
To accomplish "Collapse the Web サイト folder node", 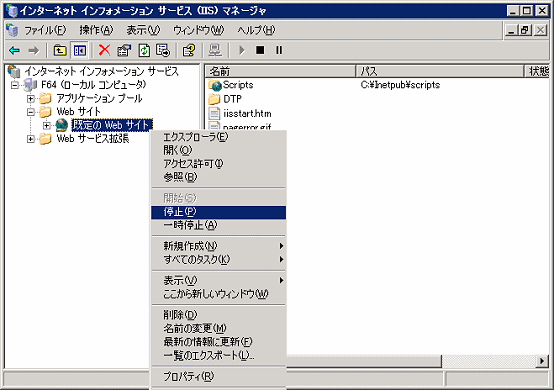I will click(x=30, y=112).
